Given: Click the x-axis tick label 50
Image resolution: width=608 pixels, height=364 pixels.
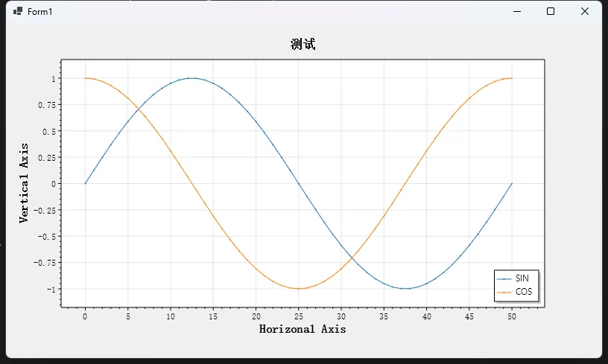Looking at the screenshot, I should (x=512, y=316).
